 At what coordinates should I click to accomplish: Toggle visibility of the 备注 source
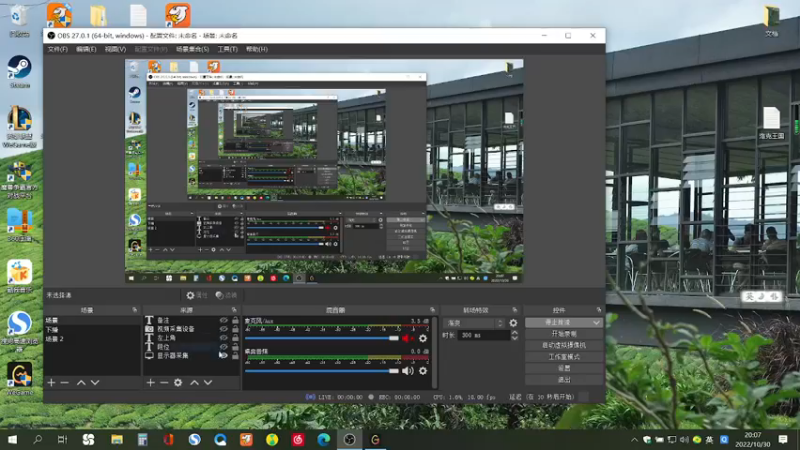click(223, 320)
